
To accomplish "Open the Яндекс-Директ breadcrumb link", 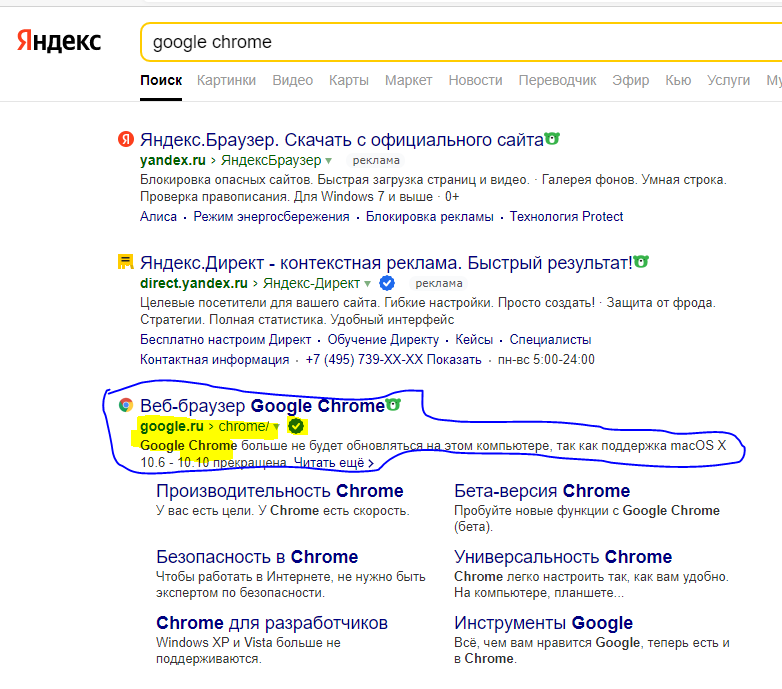I will [311, 283].
